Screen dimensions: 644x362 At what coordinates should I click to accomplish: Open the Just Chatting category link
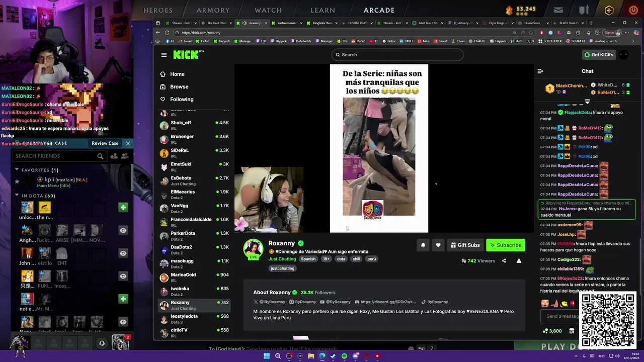282,259
